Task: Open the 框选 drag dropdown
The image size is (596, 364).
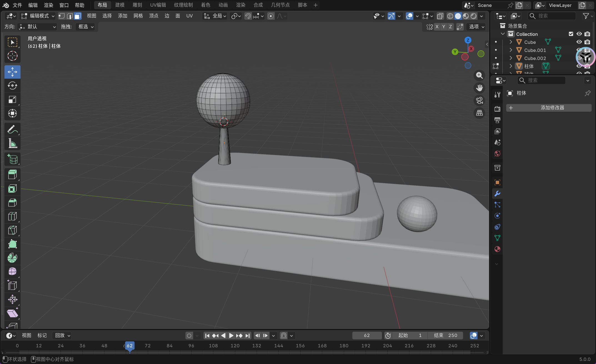Action: [x=86, y=27]
